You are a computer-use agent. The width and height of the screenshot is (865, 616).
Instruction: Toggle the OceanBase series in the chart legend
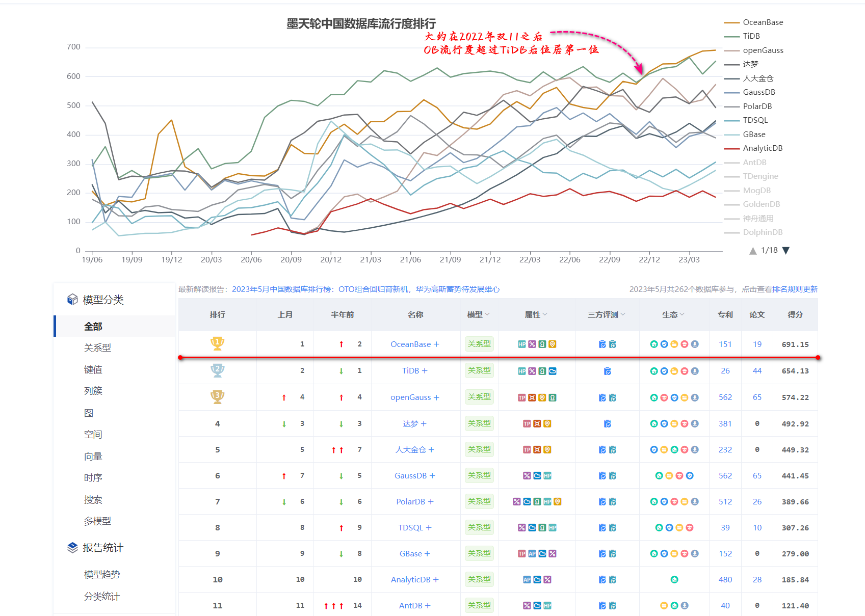point(753,22)
